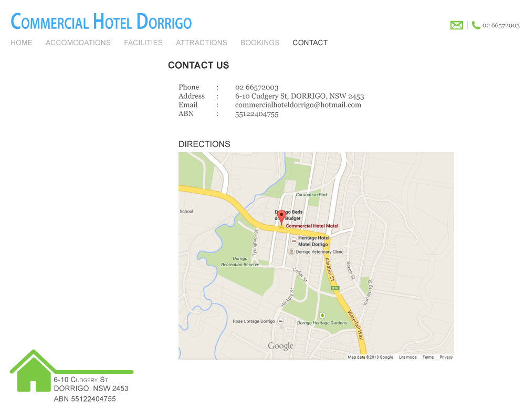
Task: Click the Beds on a Budget map label
Action: click(289, 215)
